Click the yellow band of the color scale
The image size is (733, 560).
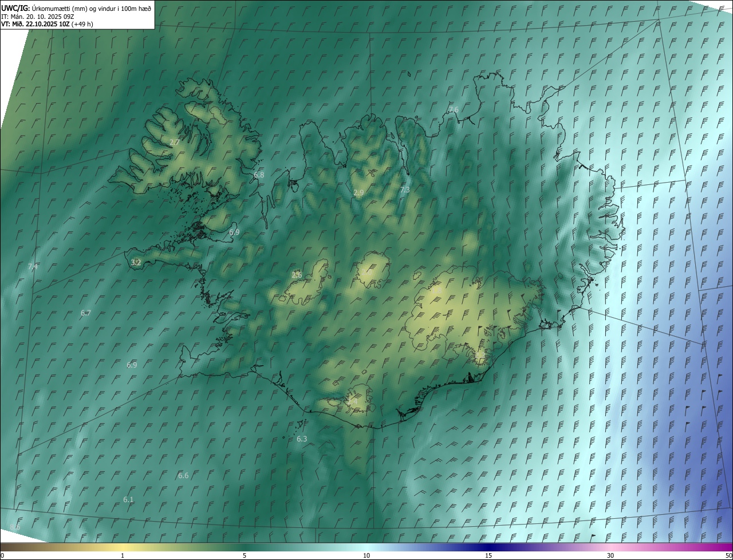pos(123,547)
